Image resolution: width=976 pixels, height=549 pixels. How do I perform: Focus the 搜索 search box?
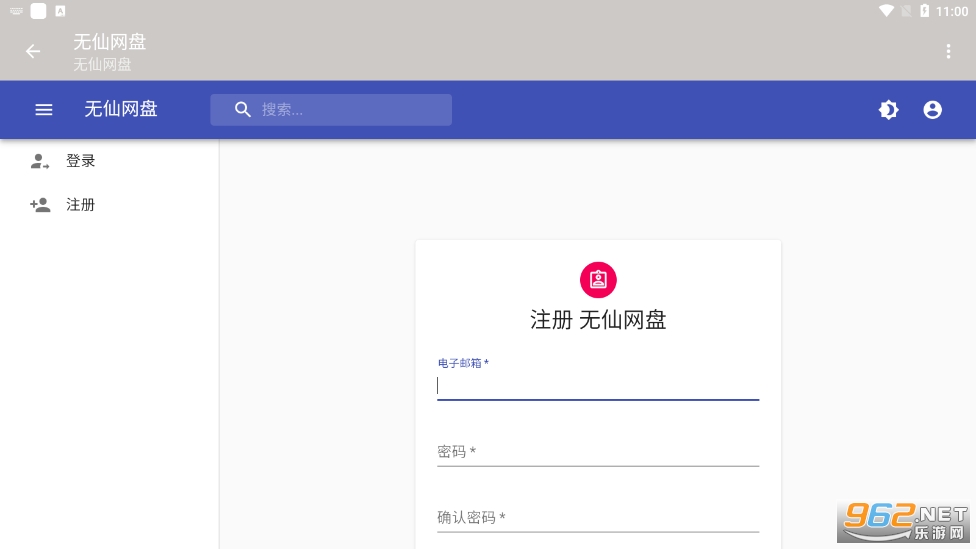[x=350, y=110]
